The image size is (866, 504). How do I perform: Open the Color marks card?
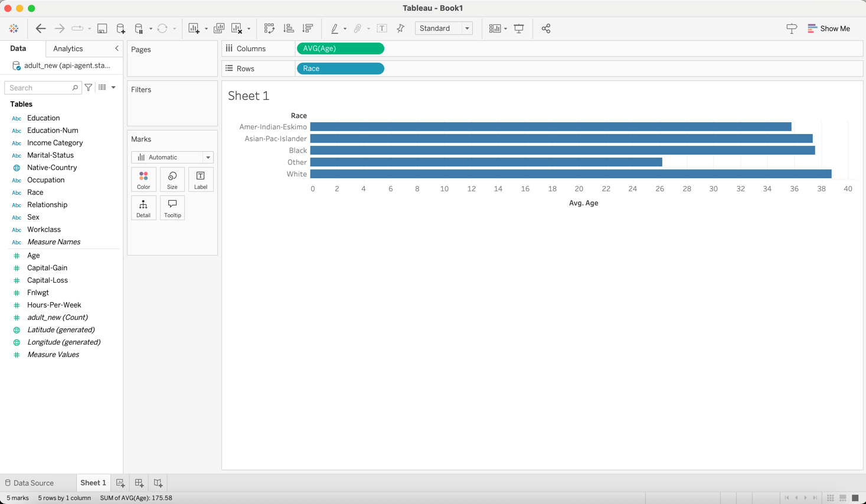coord(143,180)
